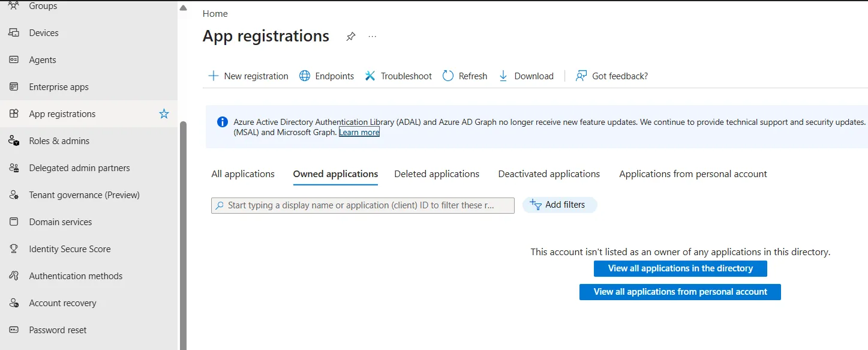Pin the App registrations page
Screen dimensions: 868x350
[351, 37]
